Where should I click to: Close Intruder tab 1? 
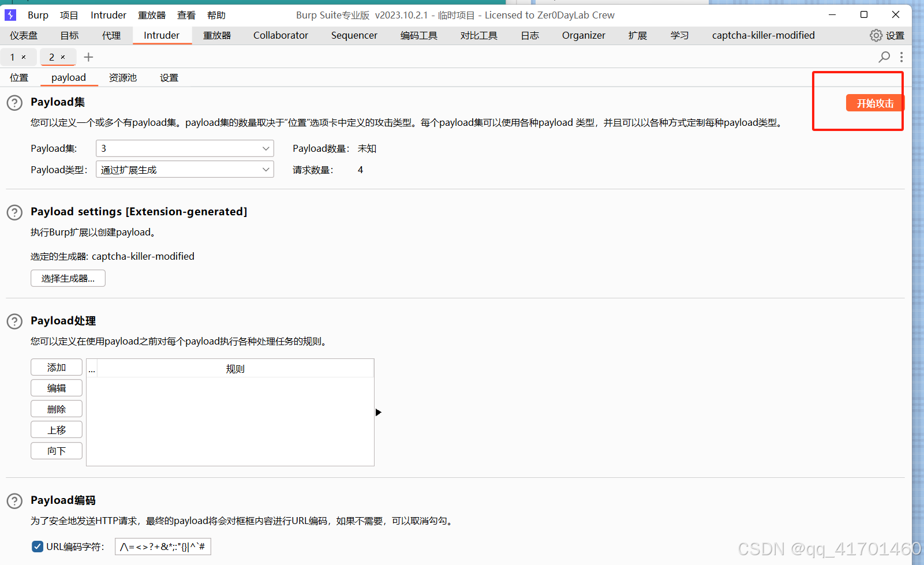tap(24, 57)
